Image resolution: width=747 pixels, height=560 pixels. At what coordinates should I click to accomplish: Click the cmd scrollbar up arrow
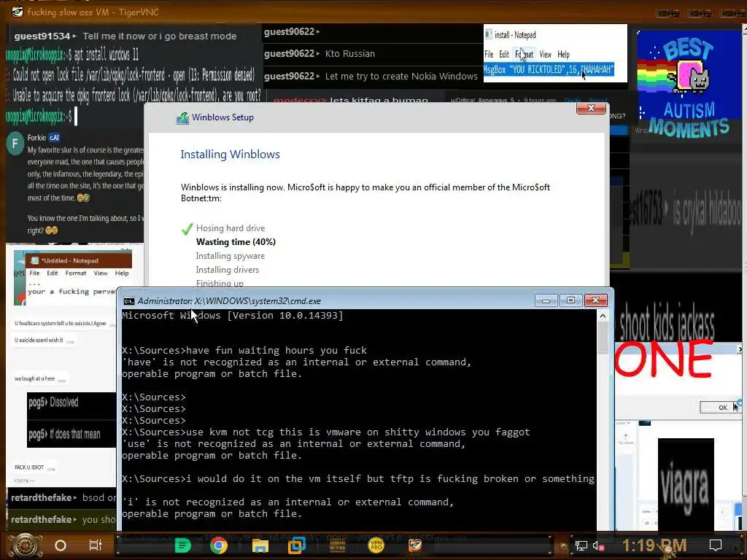(x=603, y=316)
